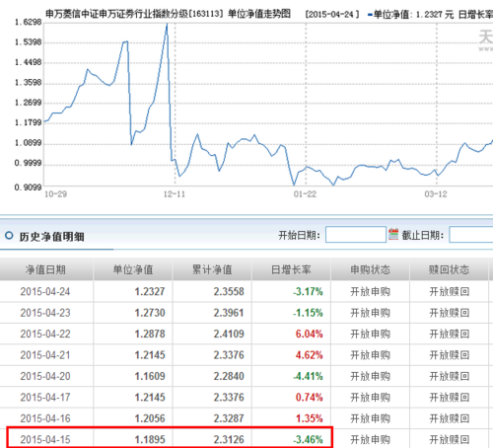The width and height of the screenshot is (493, 448).
Task: Click the 10-29 x-axis date label
Action: coord(55,194)
